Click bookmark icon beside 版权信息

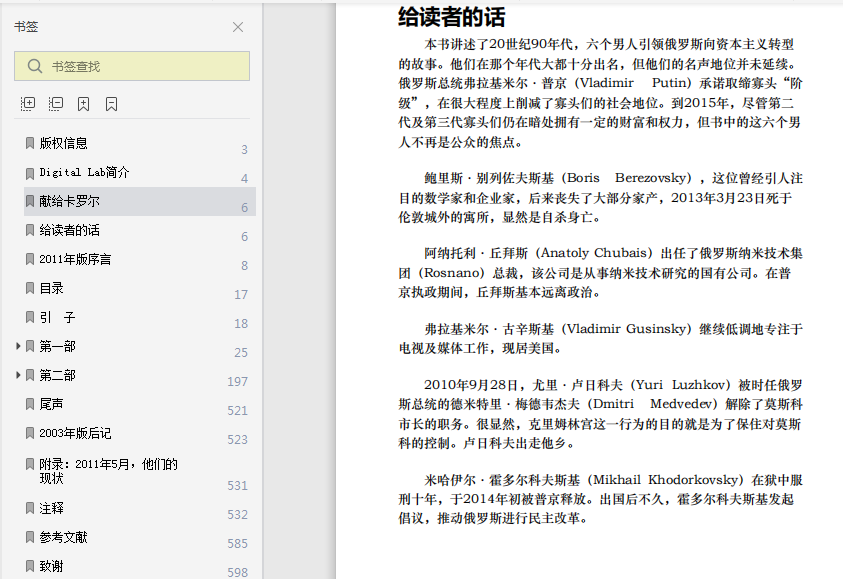(30, 143)
